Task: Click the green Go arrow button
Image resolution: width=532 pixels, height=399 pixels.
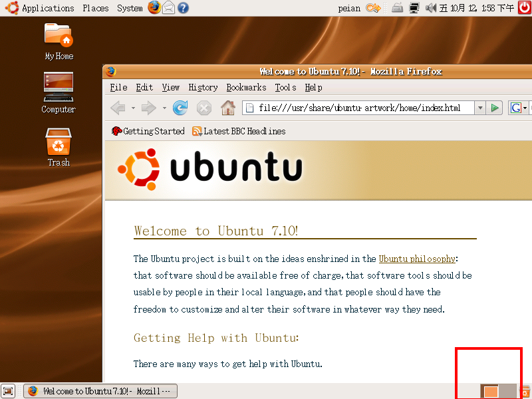Action: [494, 108]
